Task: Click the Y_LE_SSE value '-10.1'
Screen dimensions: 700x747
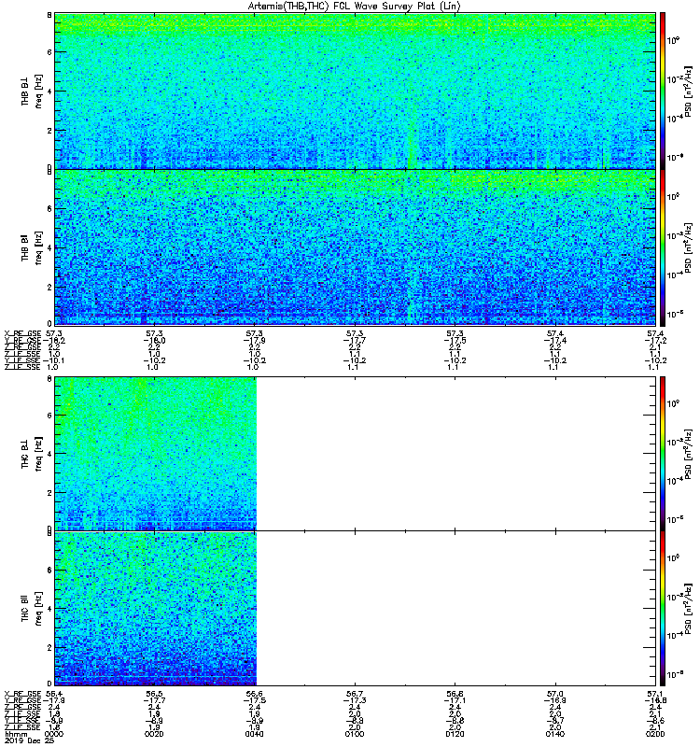Action: 54,360
